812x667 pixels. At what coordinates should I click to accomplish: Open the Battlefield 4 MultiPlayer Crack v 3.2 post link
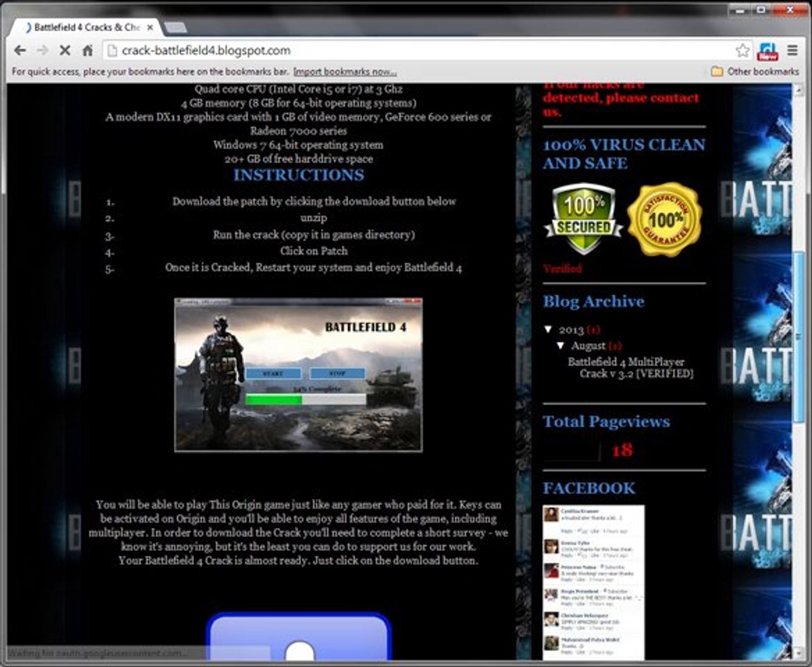click(630, 367)
